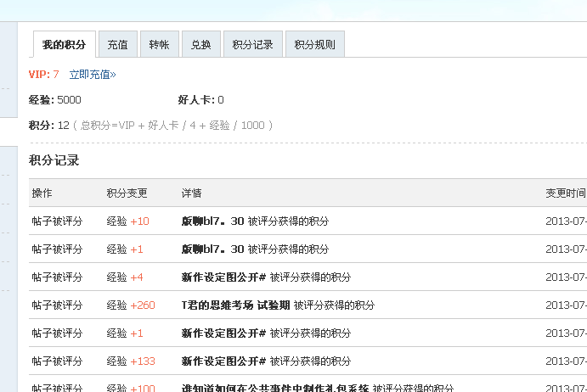Click the 经验 +133 cell
The image size is (587, 392).
131,361
